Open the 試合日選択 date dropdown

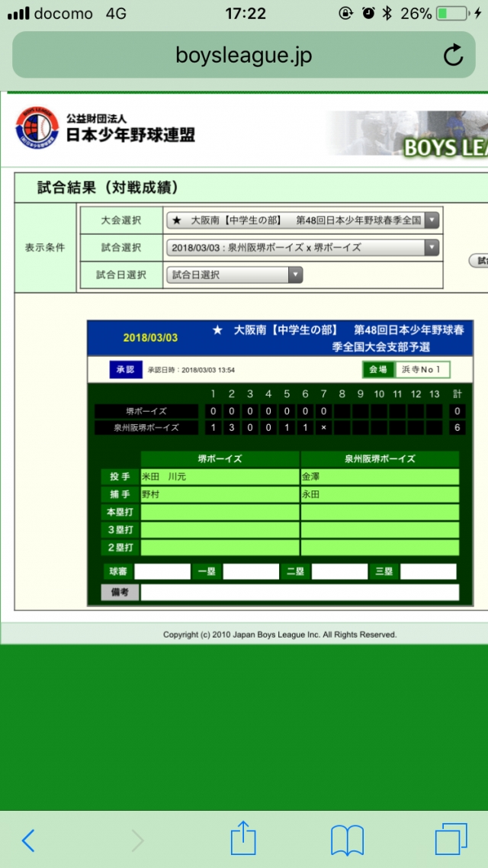(234, 275)
